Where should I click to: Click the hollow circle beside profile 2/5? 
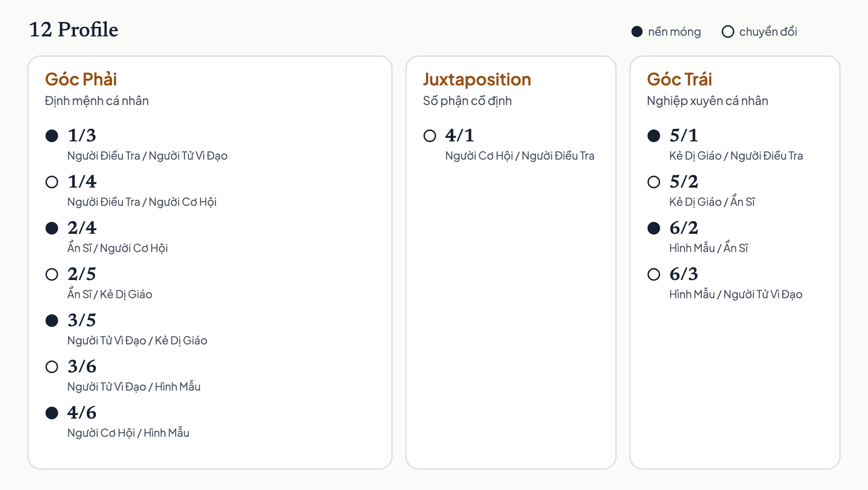click(x=52, y=274)
